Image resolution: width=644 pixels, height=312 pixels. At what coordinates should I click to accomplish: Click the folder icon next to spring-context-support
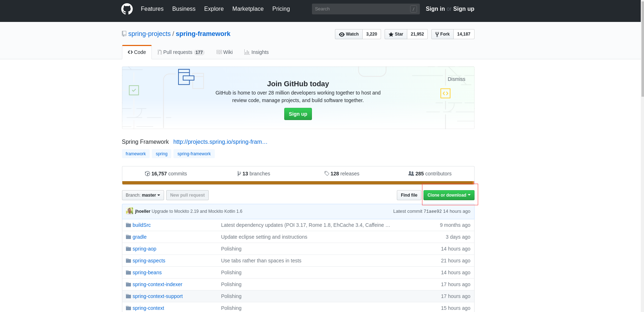point(128,296)
